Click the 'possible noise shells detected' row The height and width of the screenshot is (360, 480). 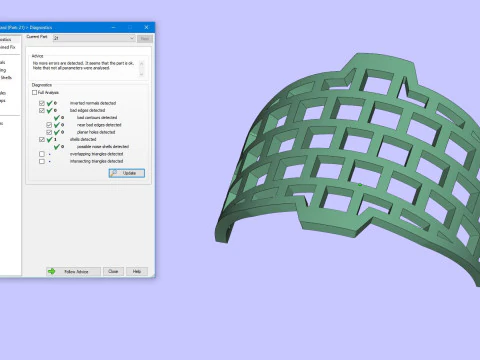click(x=103, y=147)
